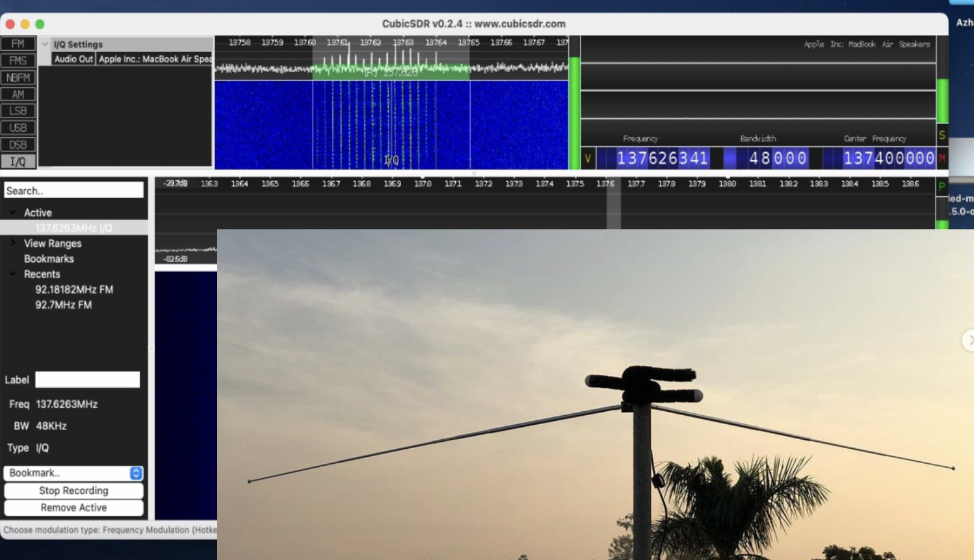Expand the View Ranges tree node
The image size is (974, 560).
click(x=13, y=243)
